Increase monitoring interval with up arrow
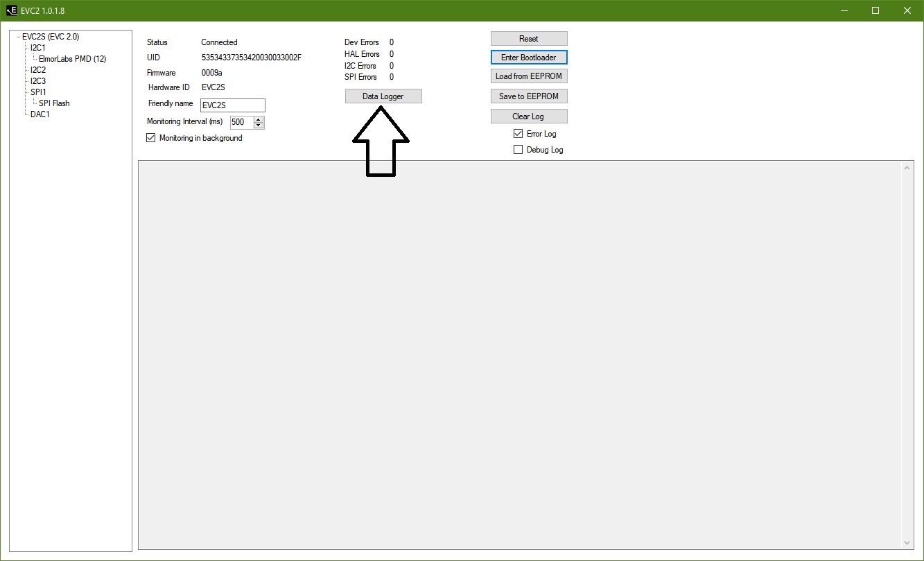The height and width of the screenshot is (561, 924). (259, 119)
